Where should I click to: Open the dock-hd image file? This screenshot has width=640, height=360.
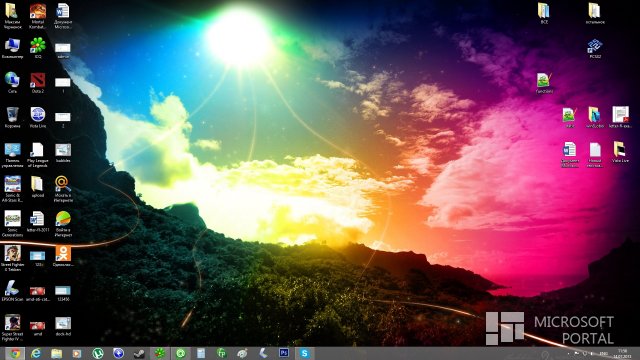click(x=63, y=327)
